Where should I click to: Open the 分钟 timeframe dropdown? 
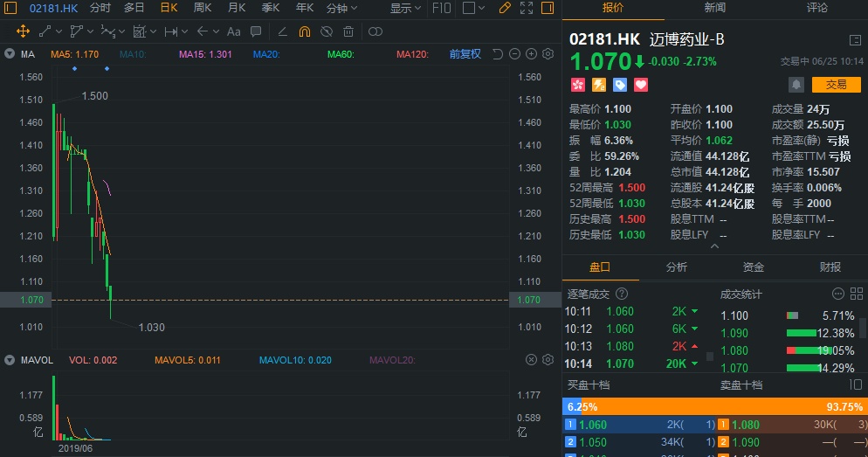coord(341,8)
